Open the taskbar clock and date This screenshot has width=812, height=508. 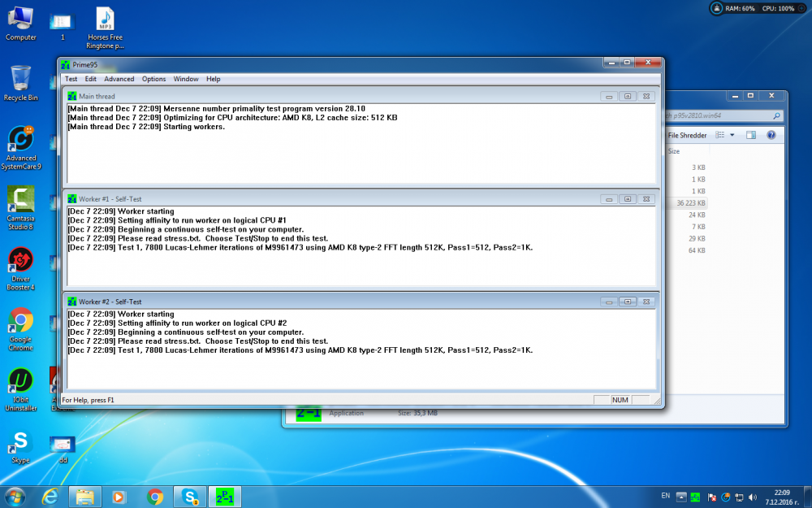point(782,497)
